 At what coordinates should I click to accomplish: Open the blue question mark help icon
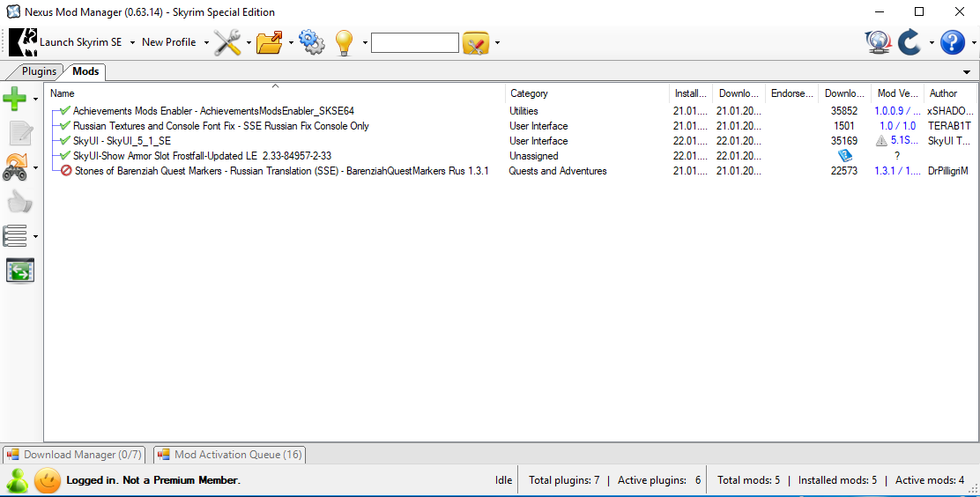click(x=953, y=42)
